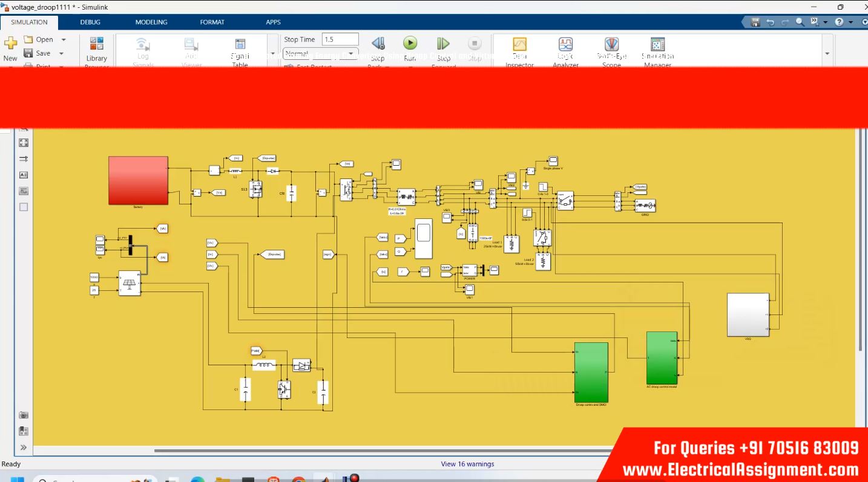The width and height of the screenshot is (868, 482).
Task: Expand the Open file dropdown arrow
Action: [x=64, y=40]
